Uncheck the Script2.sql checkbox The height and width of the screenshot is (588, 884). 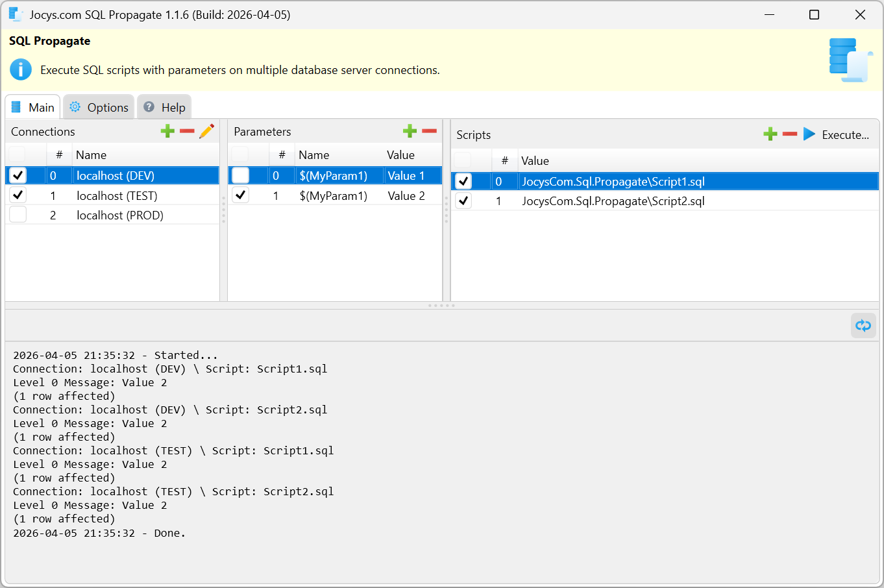pos(463,201)
